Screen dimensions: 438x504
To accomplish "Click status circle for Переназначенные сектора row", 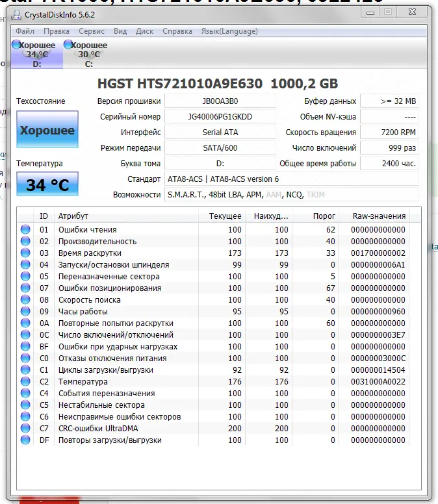I will point(25,276).
